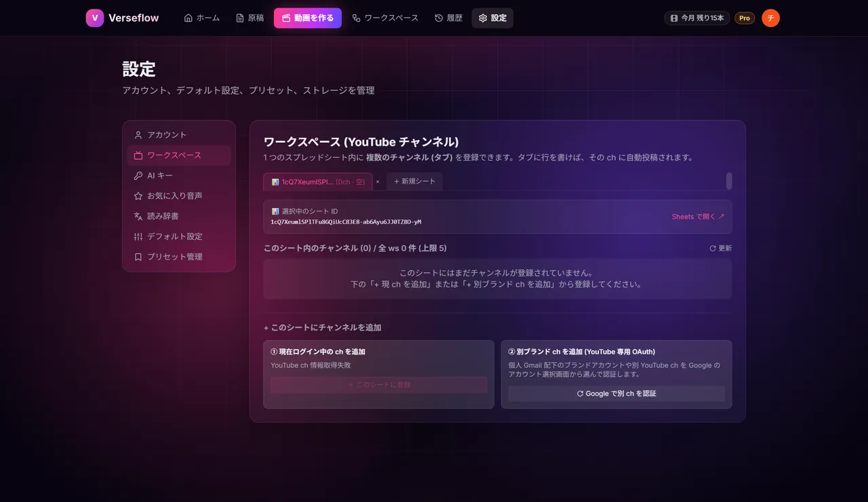Click the star icon beside お気に入り音声
This screenshot has height=502, width=868.
(x=138, y=196)
